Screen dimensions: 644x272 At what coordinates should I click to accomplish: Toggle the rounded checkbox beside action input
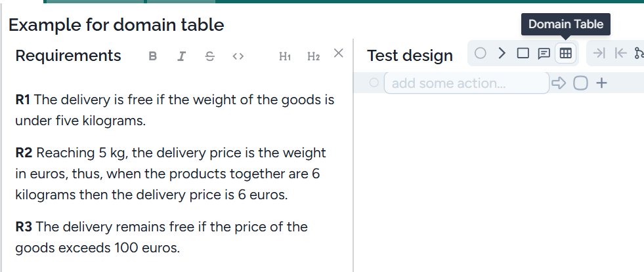(x=580, y=83)
